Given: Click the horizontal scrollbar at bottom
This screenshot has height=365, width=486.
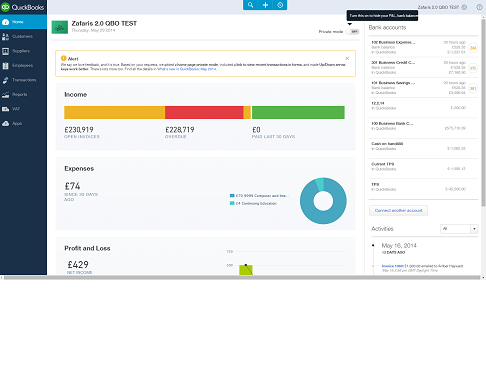Looking at the screenshot, I should tap(242, 277).
